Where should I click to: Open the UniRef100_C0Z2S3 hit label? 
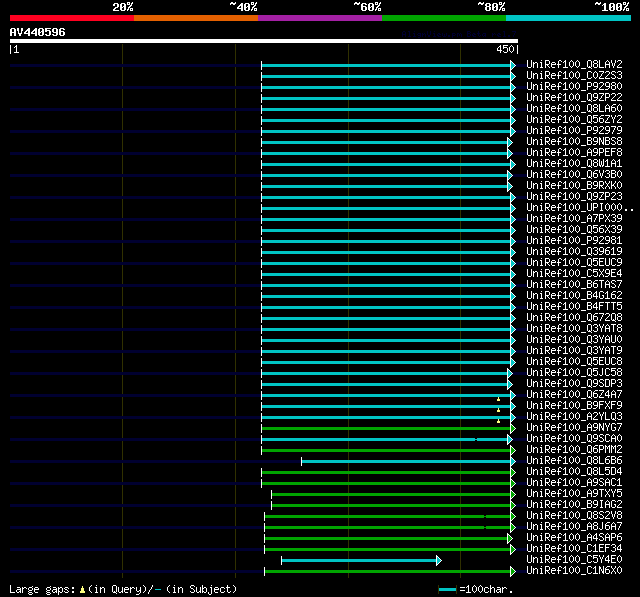[x=574, y=75]
